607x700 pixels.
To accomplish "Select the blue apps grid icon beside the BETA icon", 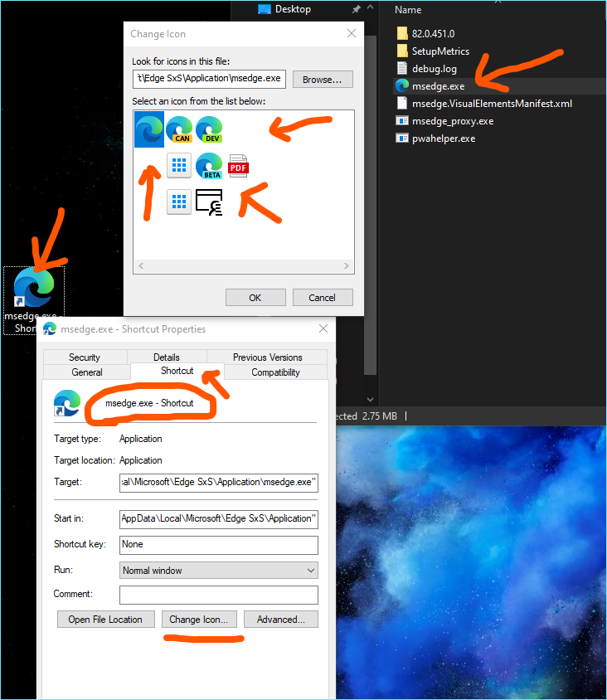I will pyautogui.click(x=179, y=165).
